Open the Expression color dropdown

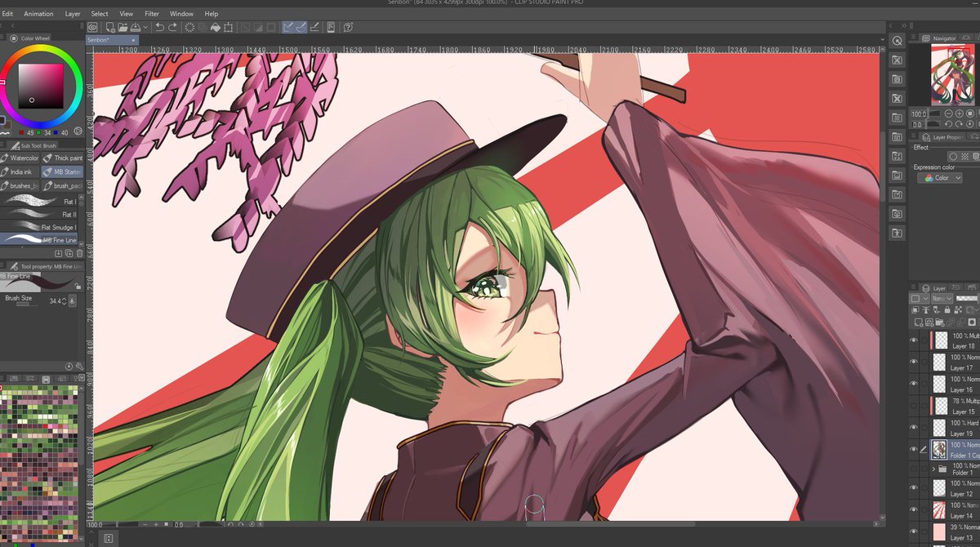(x=938, y=178)
